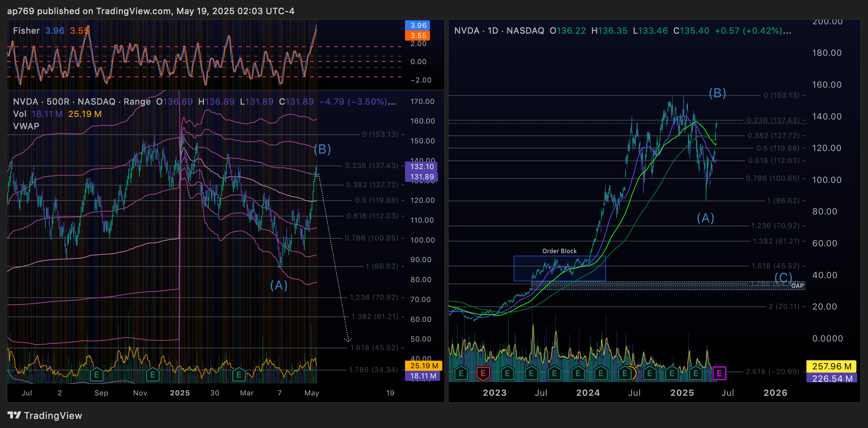Image resolution: width=868 pixels, height=428 pixels.
Task: Click the blue Fisher value tag 3.96
Action: tap(417, 25)
